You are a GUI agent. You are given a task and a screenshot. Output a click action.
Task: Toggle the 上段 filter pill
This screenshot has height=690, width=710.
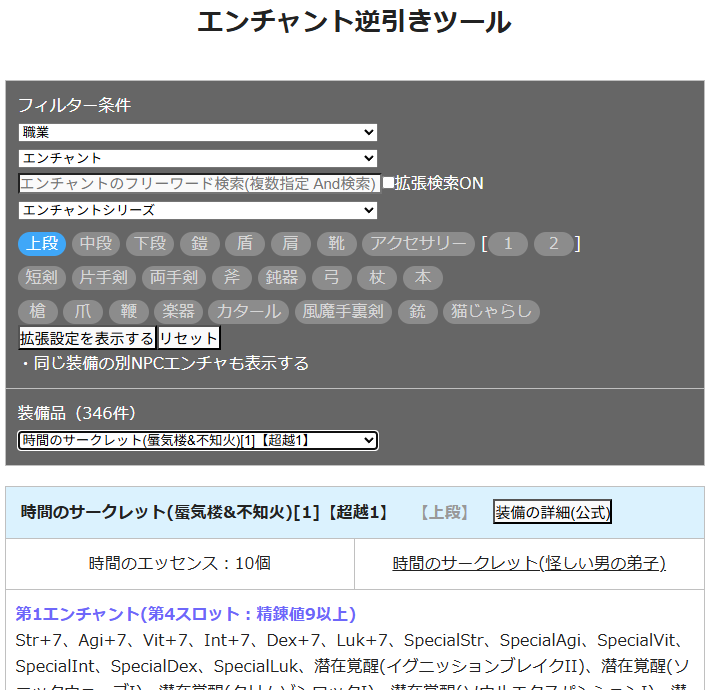coord(42,244)
